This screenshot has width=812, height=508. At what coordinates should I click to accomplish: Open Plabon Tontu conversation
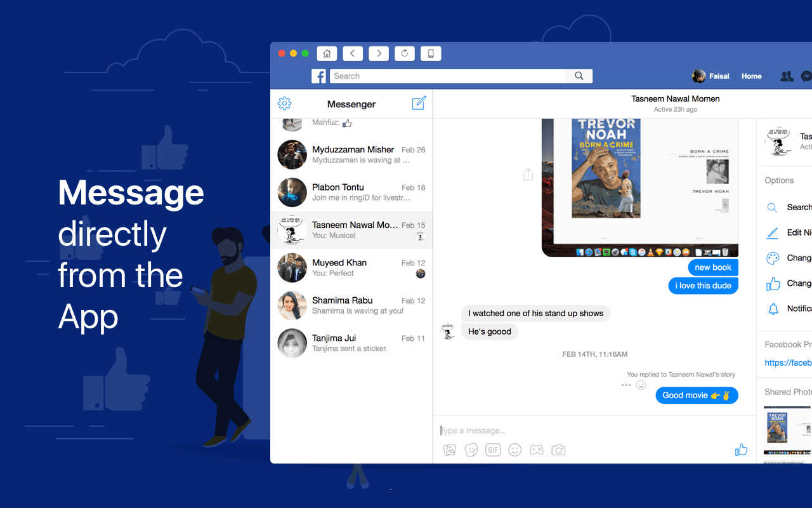pos(351,192)
